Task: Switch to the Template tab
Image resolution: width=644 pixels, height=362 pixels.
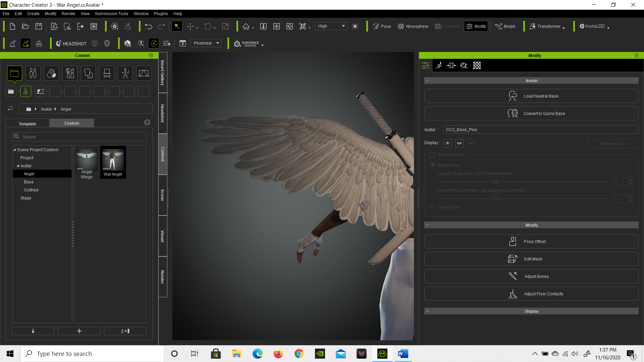Action: click(28, 124)
